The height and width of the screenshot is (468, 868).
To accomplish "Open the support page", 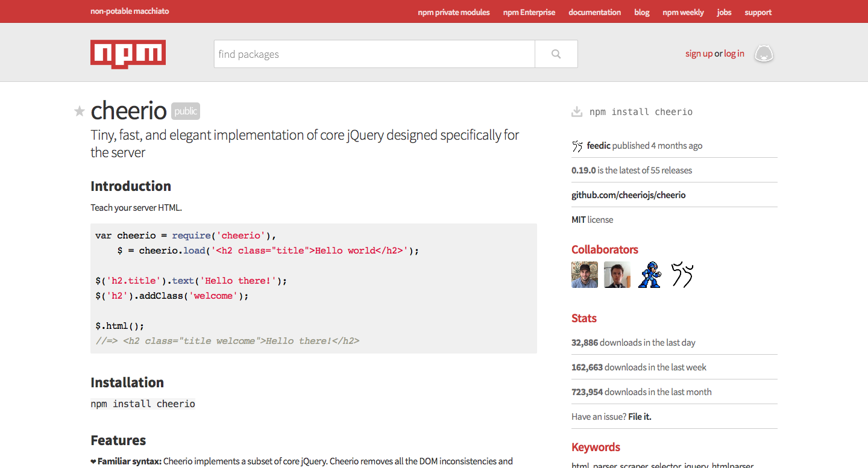I will tap(758, 12).
